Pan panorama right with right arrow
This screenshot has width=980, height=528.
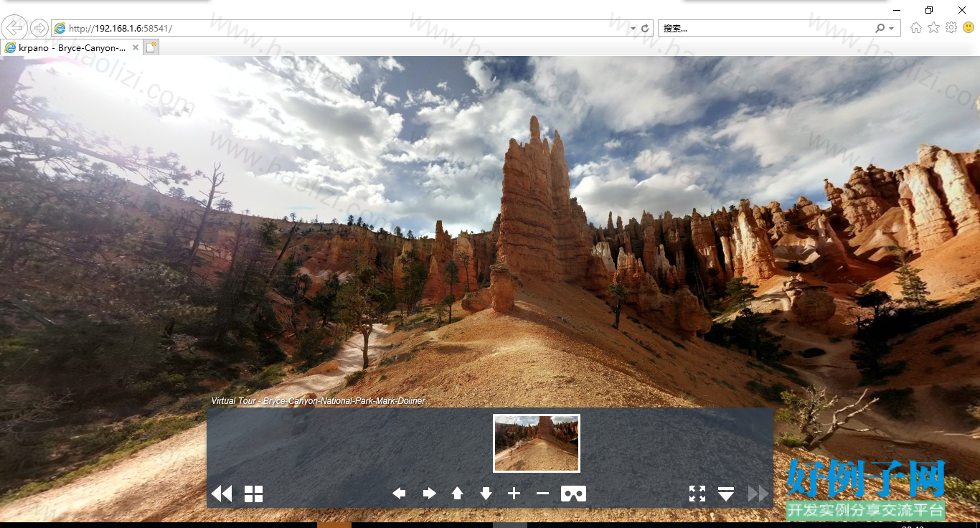[x=429, y=494]
